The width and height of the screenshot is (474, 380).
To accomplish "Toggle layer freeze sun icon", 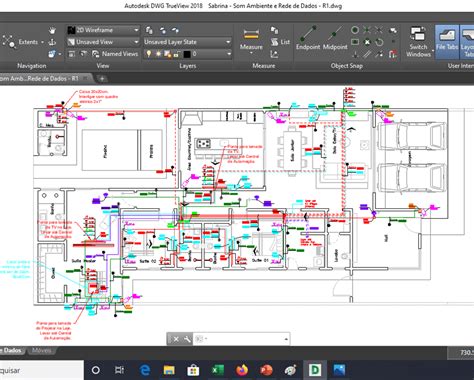I will (x=158, y=54).
